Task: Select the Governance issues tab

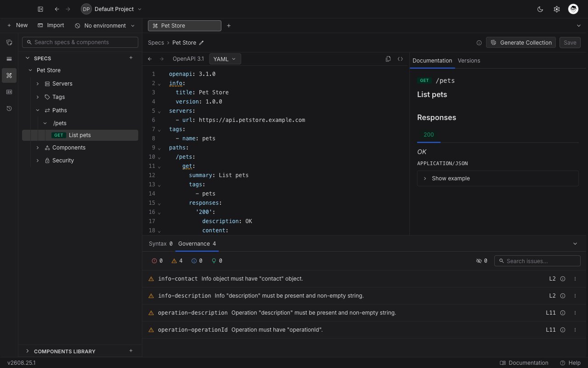Action: 197,244
